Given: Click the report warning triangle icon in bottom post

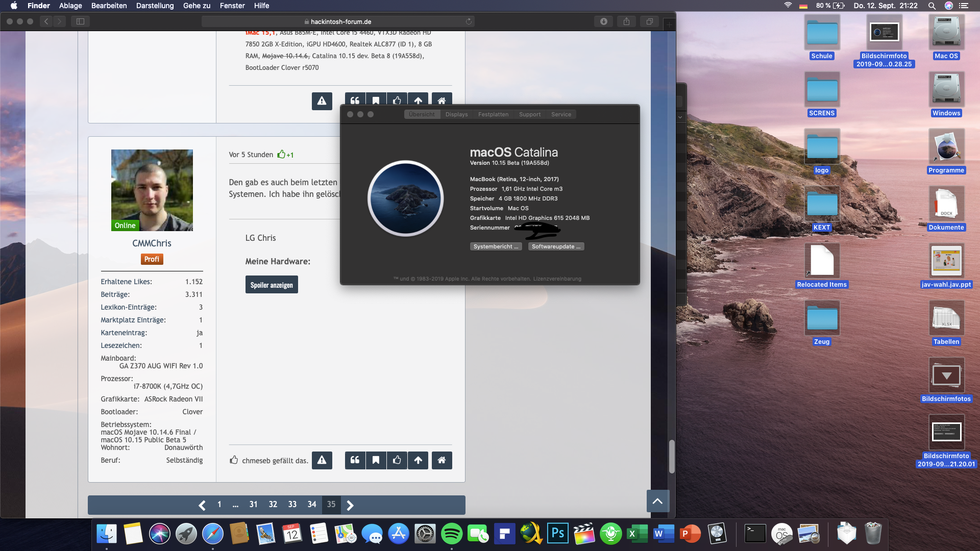Looking at the screenshot, I should pos(322,460).
